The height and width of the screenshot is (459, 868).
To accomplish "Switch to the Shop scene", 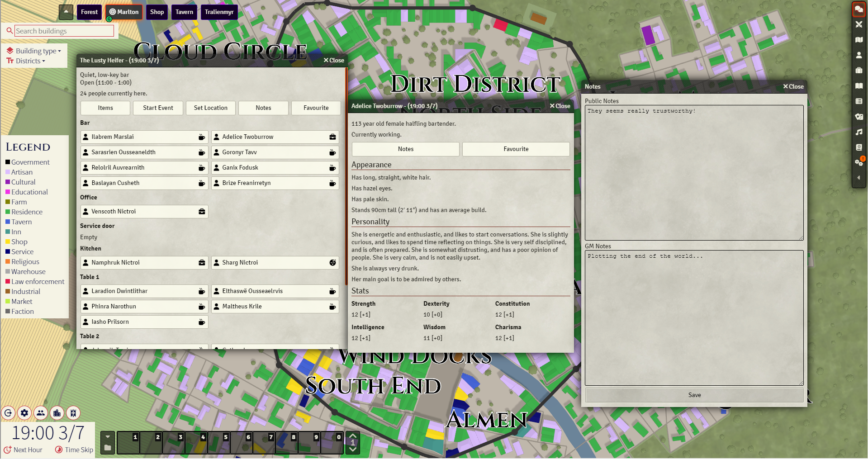I will pos(157,12).
